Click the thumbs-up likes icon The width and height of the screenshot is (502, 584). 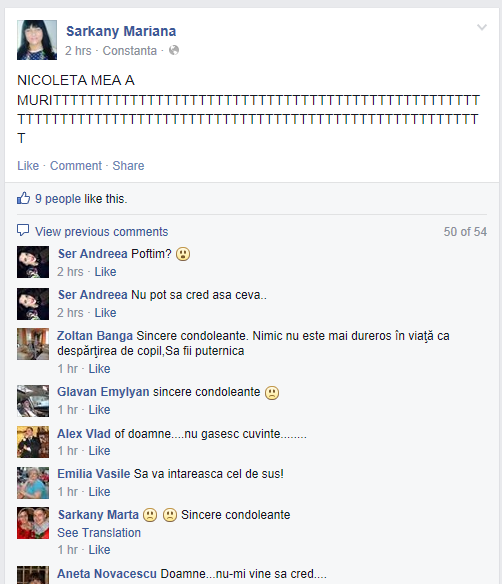(x=23, y=198)
